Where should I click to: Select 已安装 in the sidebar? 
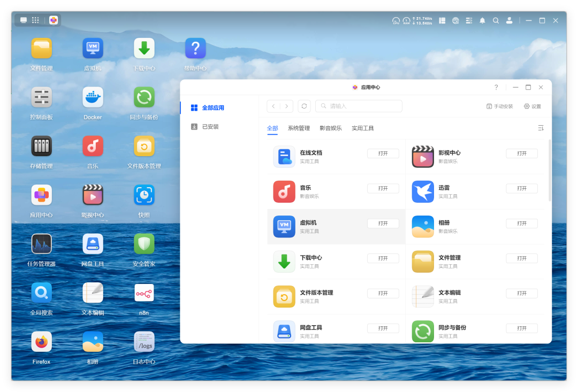click(x=211, y=127)
